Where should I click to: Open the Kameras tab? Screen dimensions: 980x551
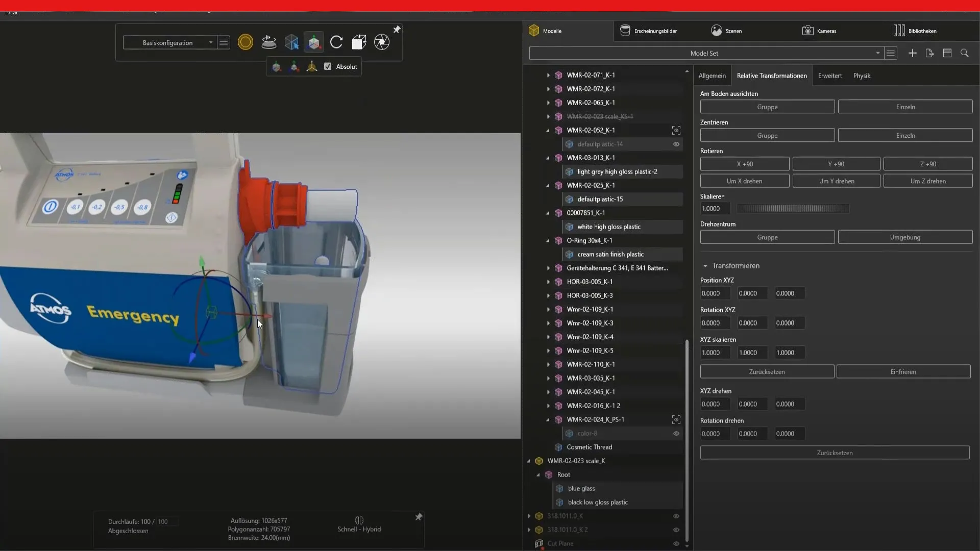tap(820, 31)
